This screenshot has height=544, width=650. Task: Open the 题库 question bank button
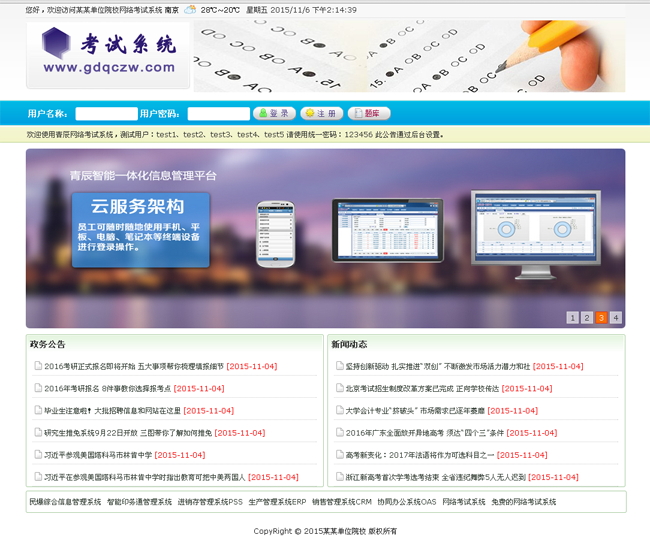coord(369,113)
